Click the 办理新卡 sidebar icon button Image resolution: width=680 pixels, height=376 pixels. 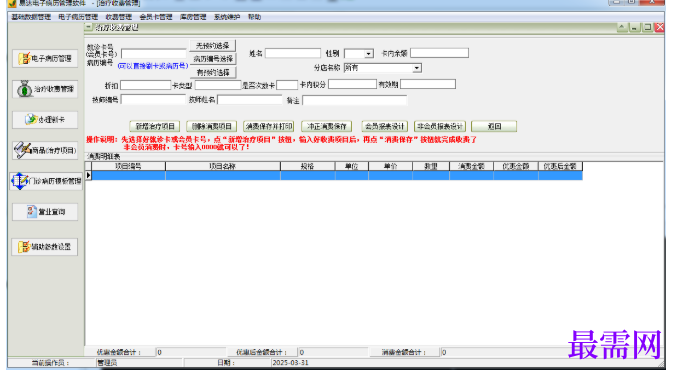pyautogui.click(x=45, y=120)
